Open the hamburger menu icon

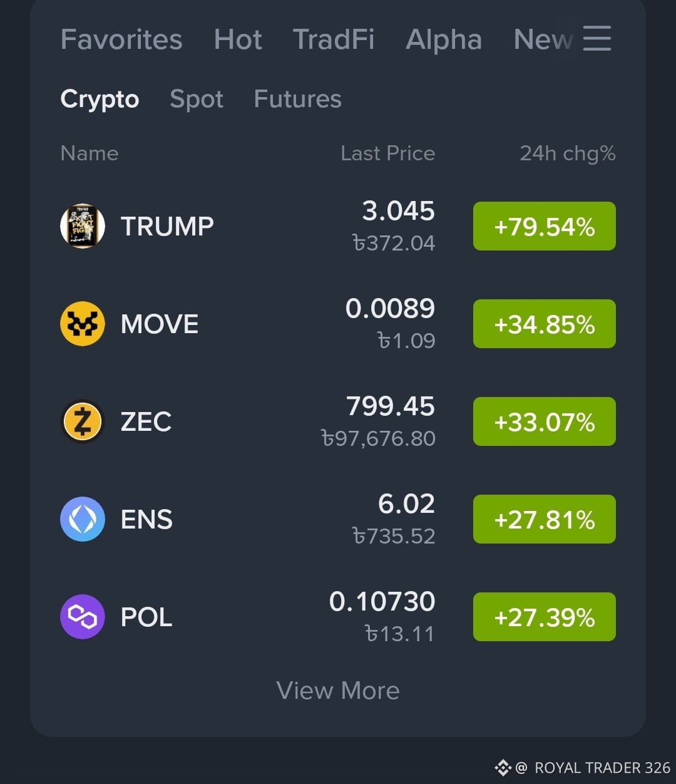pyautogui.click(x=597, y=38)
